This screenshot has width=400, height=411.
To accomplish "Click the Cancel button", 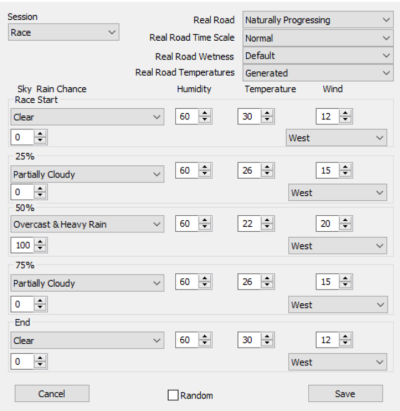I will pos(52,394).
